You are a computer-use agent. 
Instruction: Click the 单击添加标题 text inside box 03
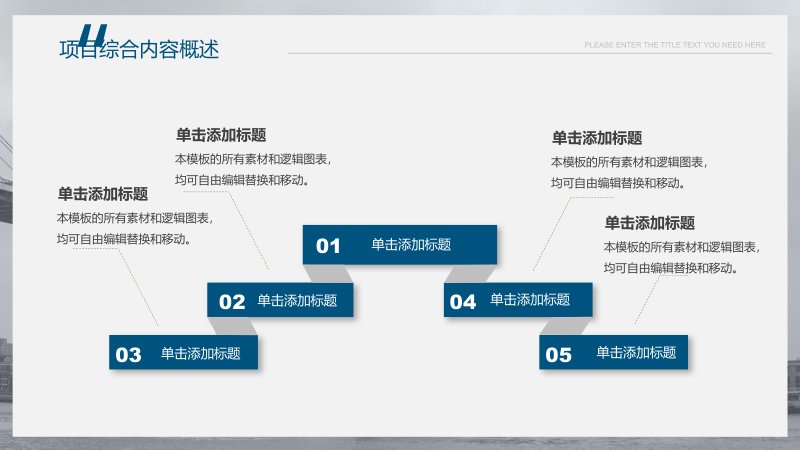pyautogui.click(x=201, y=353)
